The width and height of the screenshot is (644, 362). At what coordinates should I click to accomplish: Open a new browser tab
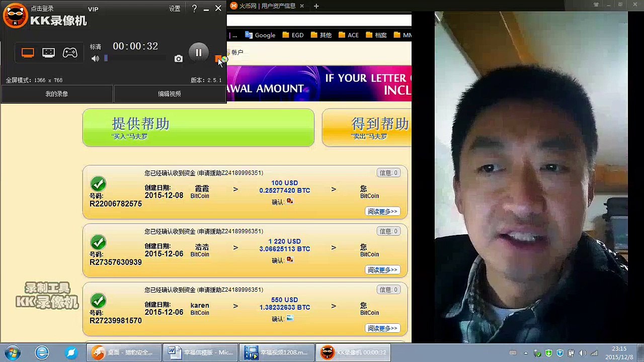(316, 6)
